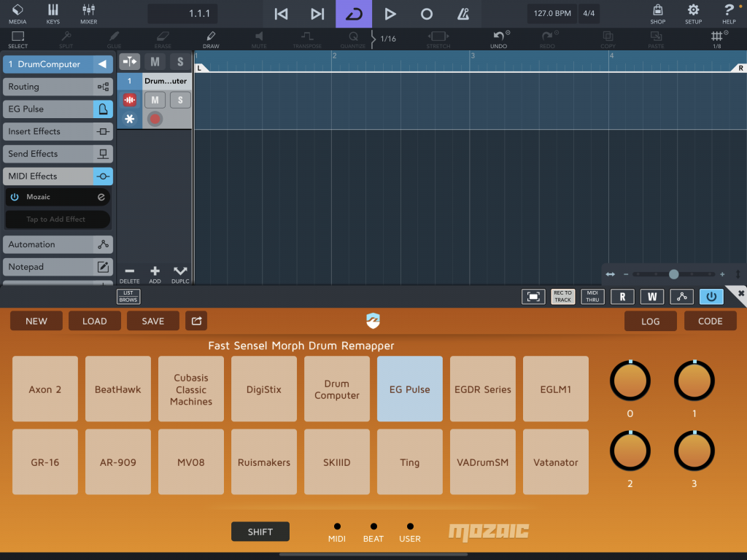Open the List Brows button
Image resolution: width=747 pixels, height=560 pixels.
pyautogui.click(x=128, y=296)
